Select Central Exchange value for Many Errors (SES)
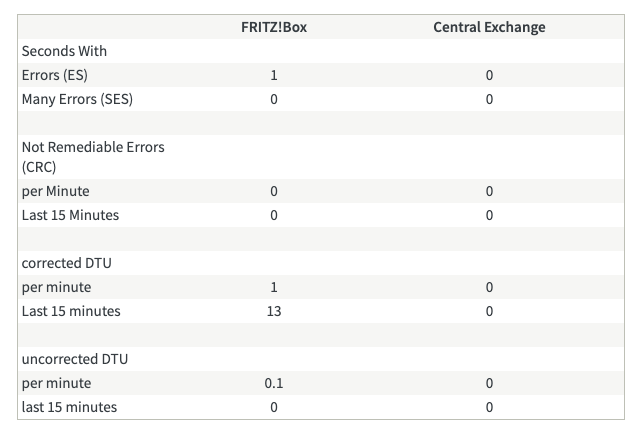The image size is (630, 423). [x=489, y=99]
